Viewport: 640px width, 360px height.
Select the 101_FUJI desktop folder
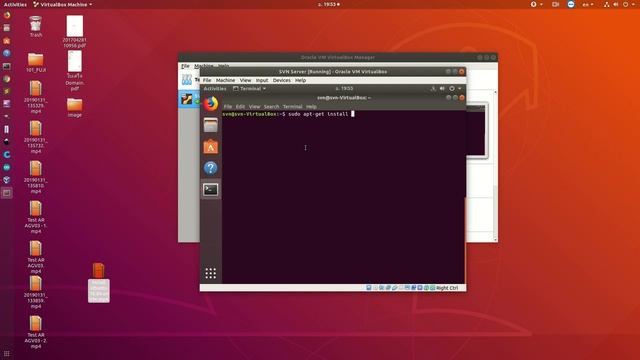[x=36, y=63]
